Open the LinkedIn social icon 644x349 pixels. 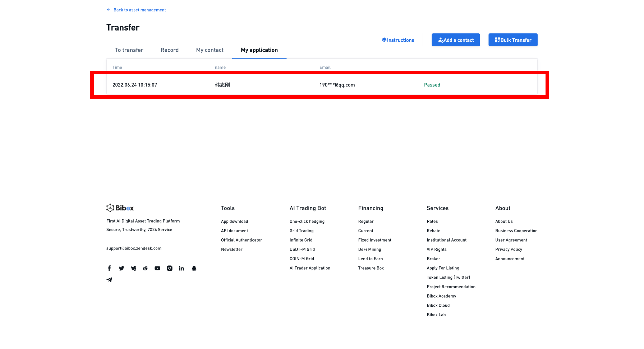pyautogui.click(x=181, y=268)
